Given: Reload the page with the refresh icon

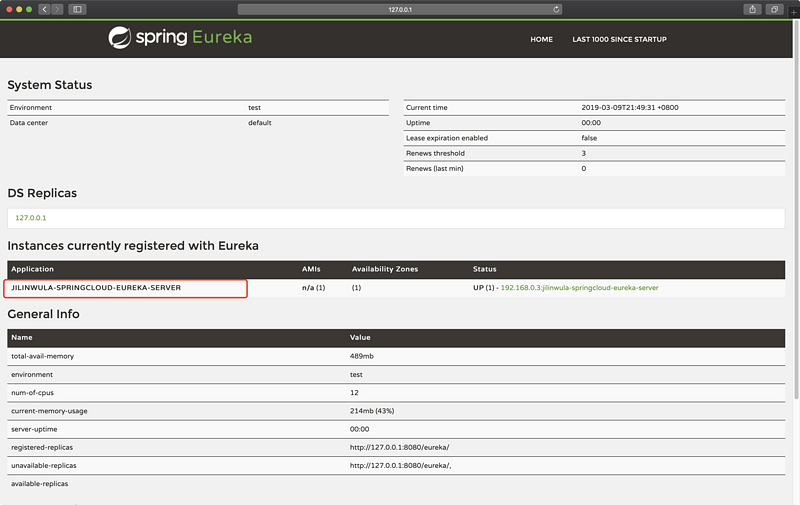Looking at the screenshot, I should pyautogui.click(x=556, y=9).
